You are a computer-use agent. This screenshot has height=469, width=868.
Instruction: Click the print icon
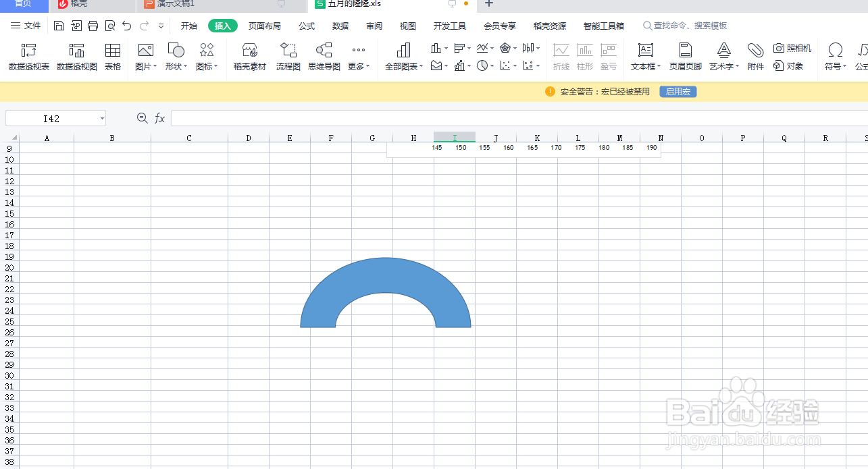(93, 26)
